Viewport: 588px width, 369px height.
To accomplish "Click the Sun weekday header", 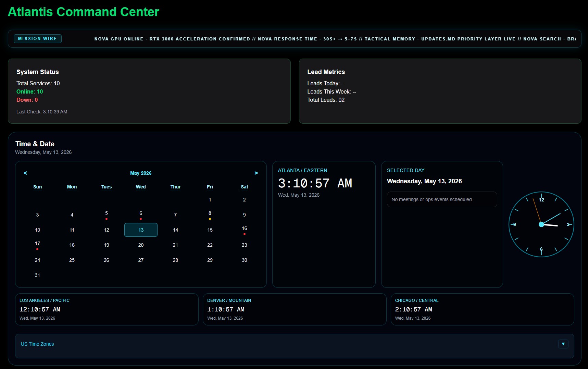I will 37,187.
